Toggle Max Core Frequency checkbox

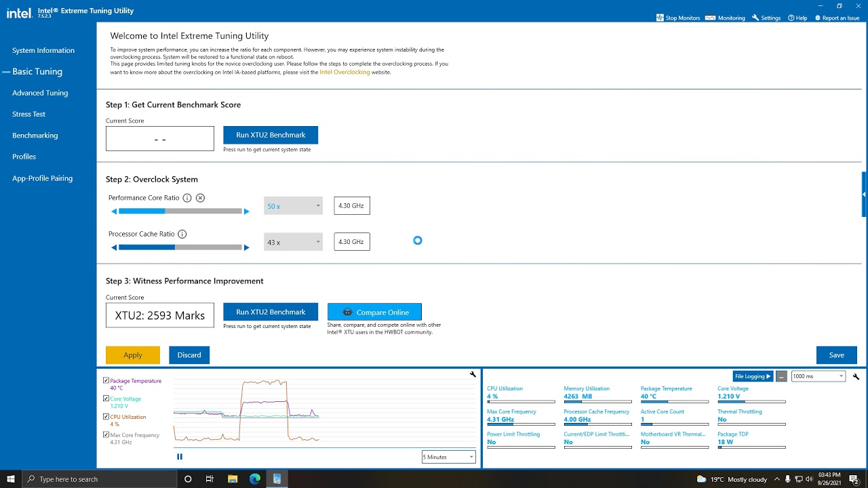106,434
